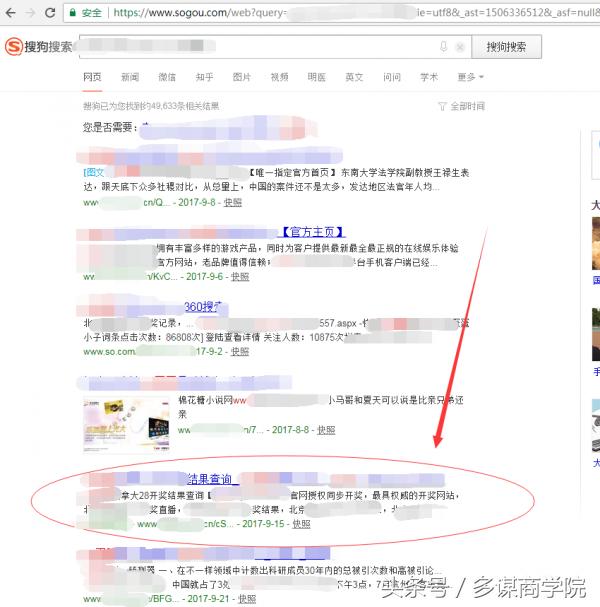This screenshot has width=600, height=607.
Task: Open the 图片 tab
Action: point(242,77)
